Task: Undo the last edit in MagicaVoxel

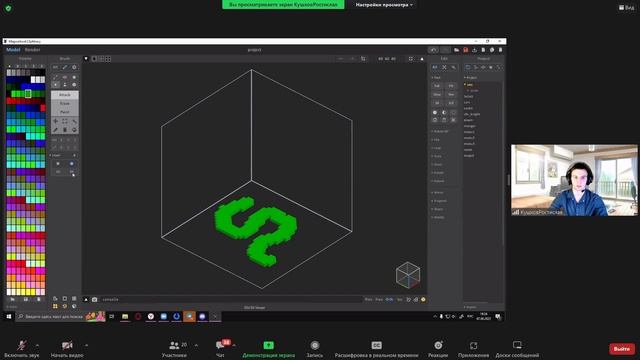Action: [433, 50]
